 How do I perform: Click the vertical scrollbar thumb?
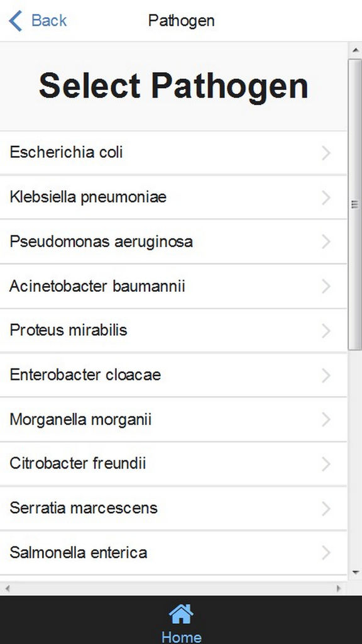pyautogui.click(x=355, y=204)
